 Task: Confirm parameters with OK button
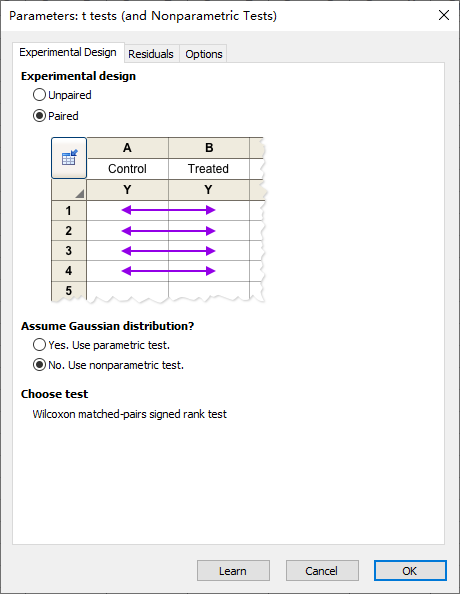pyautogui.click(x=410, y=571)
